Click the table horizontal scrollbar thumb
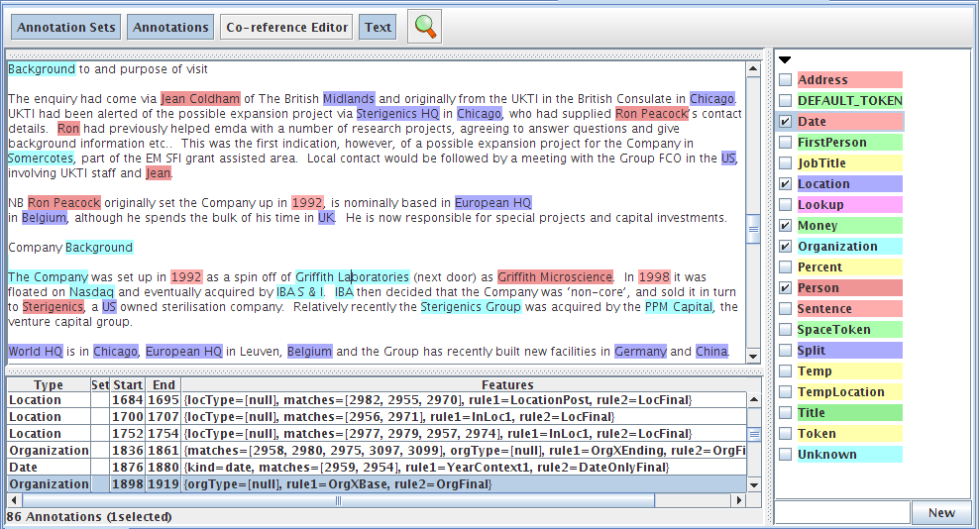This screenshot has width=980, height=529. pos(338,500)
